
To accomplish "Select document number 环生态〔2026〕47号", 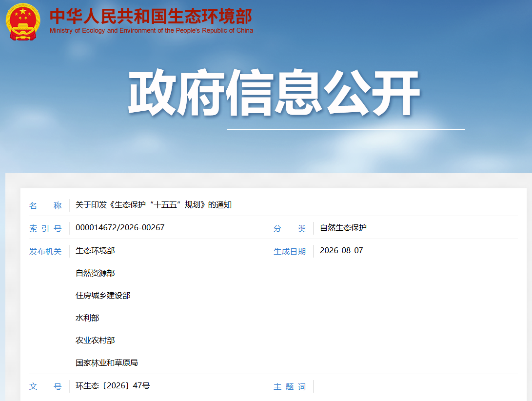I will point(113,386).
